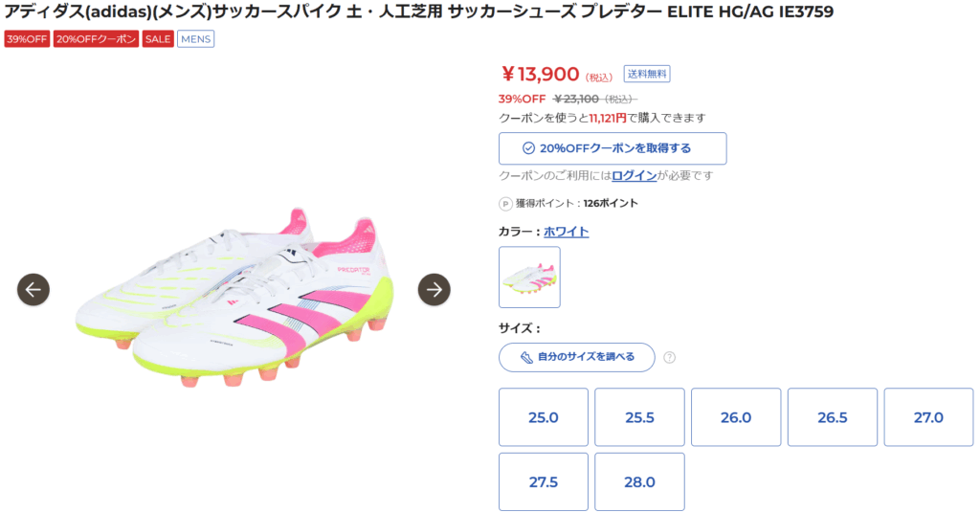The image size is (980, 513).
Task: Select size 25.5
Action: 639,417
